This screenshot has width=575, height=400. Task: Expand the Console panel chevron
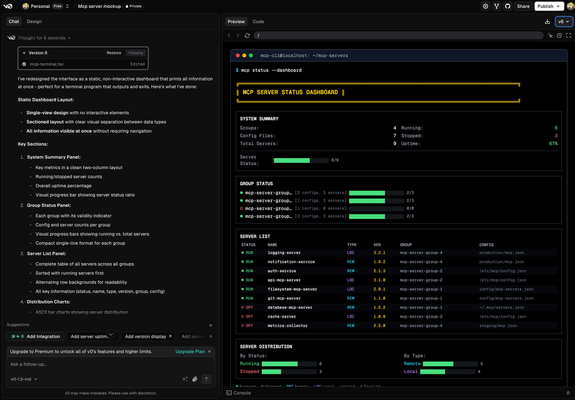point(568,393)
